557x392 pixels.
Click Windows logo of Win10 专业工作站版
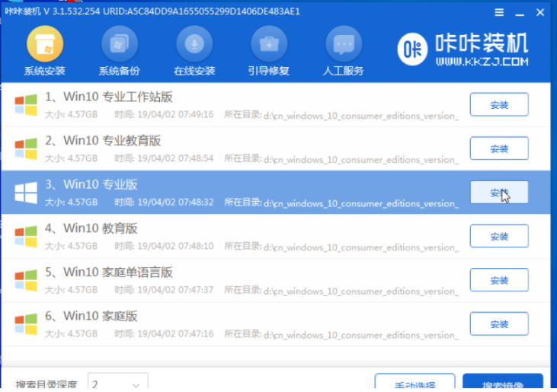point(26,104)
